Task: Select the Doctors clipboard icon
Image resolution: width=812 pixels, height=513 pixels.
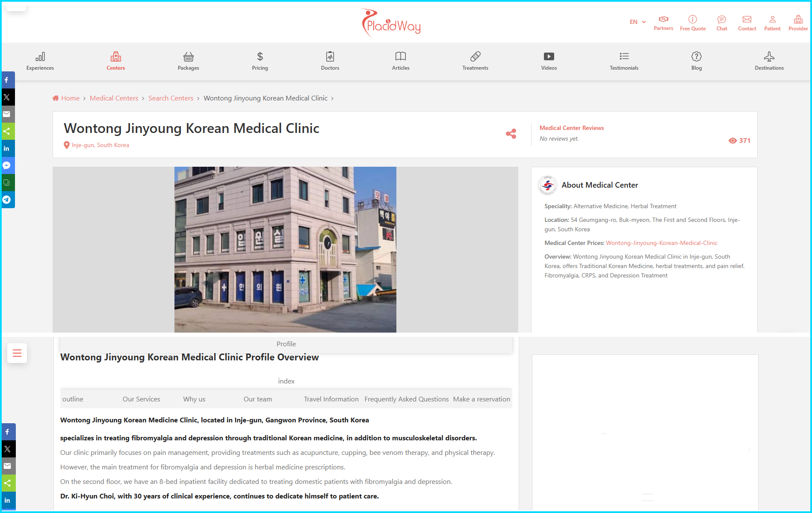Action: pyautogui.click(x=330, y=57)
